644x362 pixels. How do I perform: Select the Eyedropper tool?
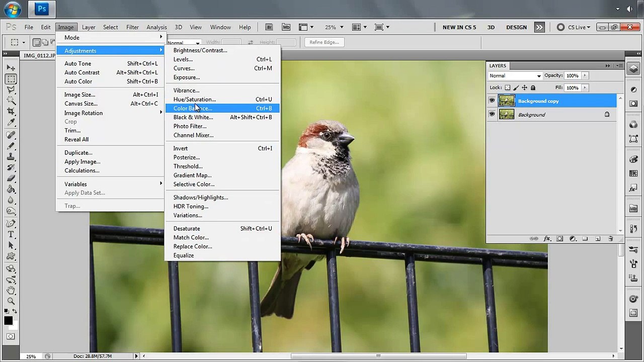[x=11, y=122]
